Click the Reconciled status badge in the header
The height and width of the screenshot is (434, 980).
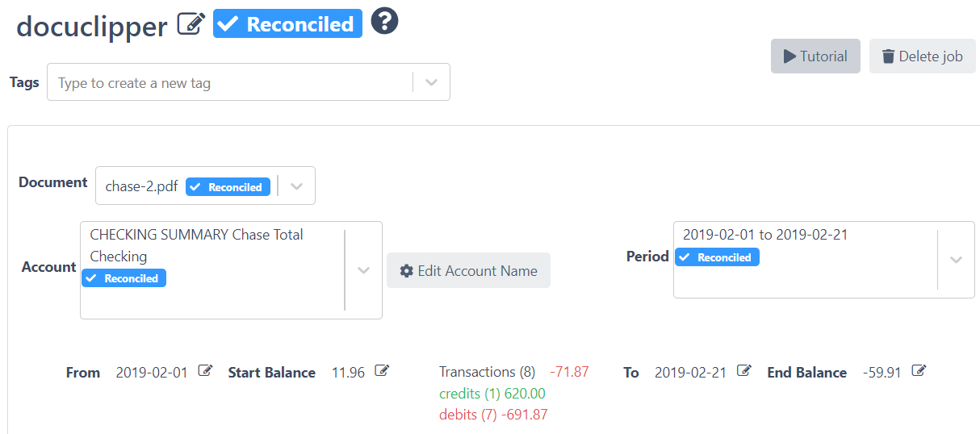tap(287, 24)
